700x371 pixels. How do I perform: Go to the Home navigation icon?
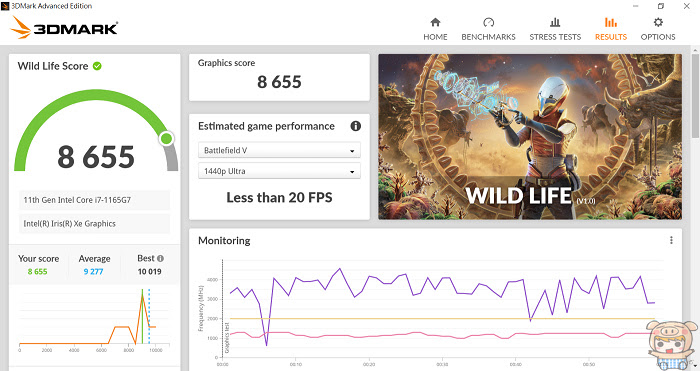[x=435, y=22]
